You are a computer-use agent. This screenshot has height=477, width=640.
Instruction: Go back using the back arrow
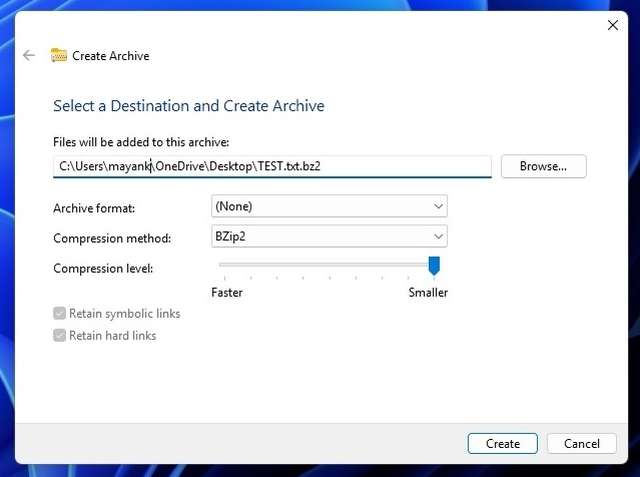[x=29, y=56]
